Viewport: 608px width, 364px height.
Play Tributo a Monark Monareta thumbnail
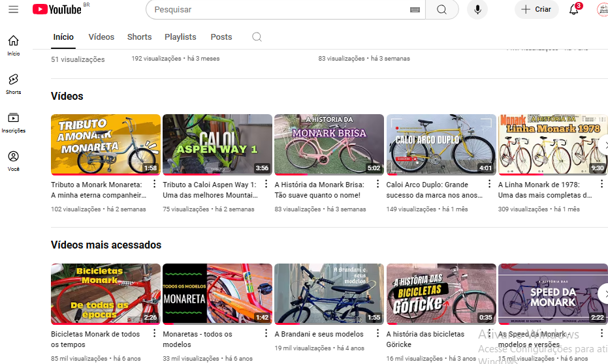[106, 144]
